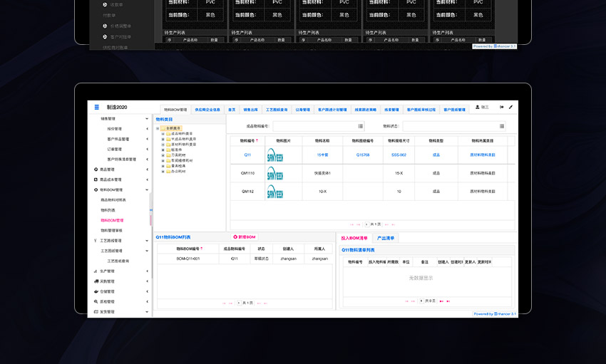
Task: Click the 新增BOM button
Action: [x=245, y=237]
